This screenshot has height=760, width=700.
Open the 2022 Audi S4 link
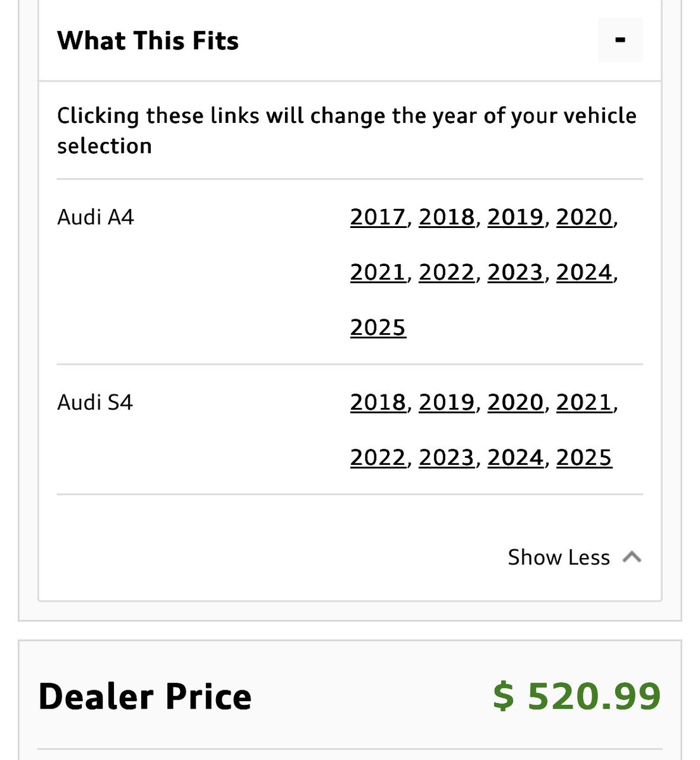pos(378,457)
